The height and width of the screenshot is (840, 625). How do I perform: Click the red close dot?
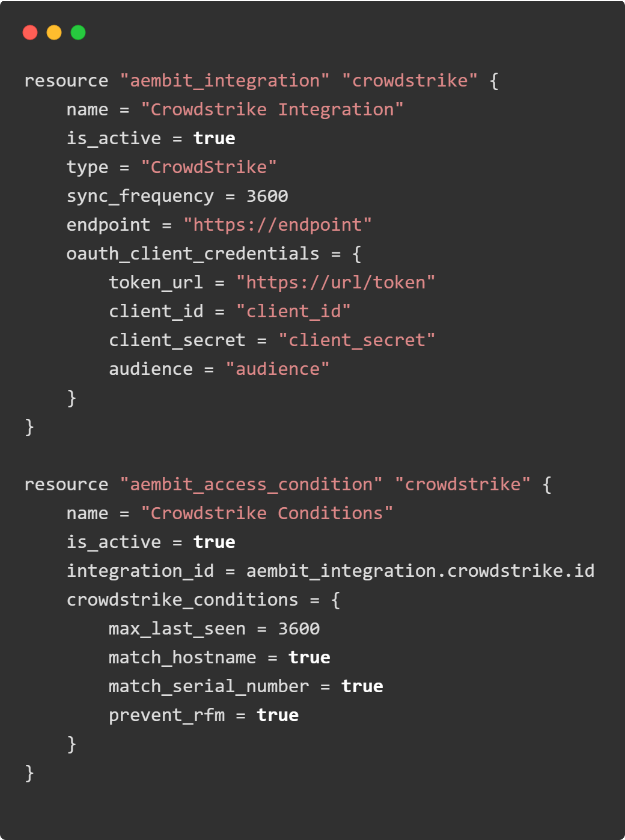30,32
